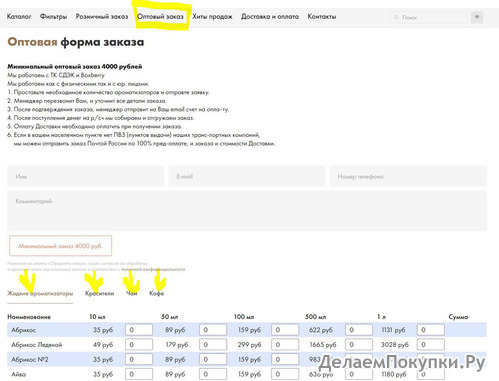Select Абрикос №2 10 мл quantity field
499x381 pixels.
pyautogui.click(x=139, y=359)
